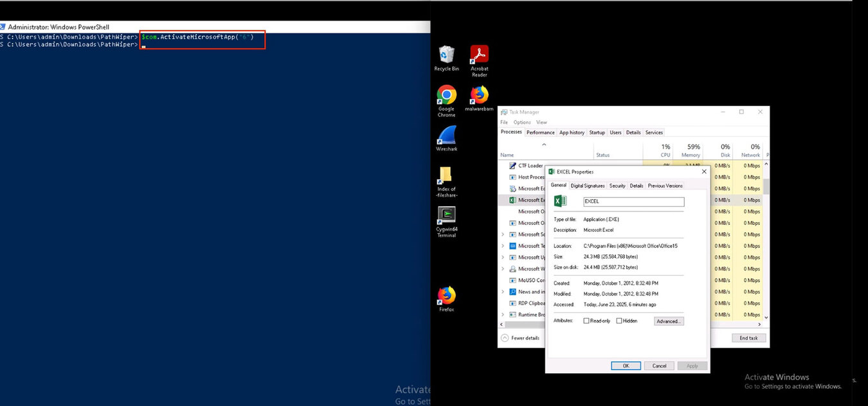Viewport: 868px width, 406px height.
Task: Select the Index of fileshare folder shortcut
Action: [446, 175]
